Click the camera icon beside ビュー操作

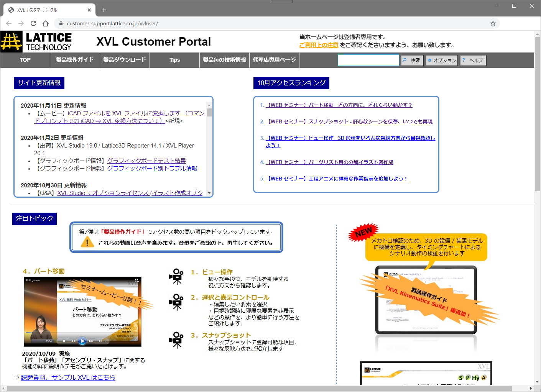point(176,277)
